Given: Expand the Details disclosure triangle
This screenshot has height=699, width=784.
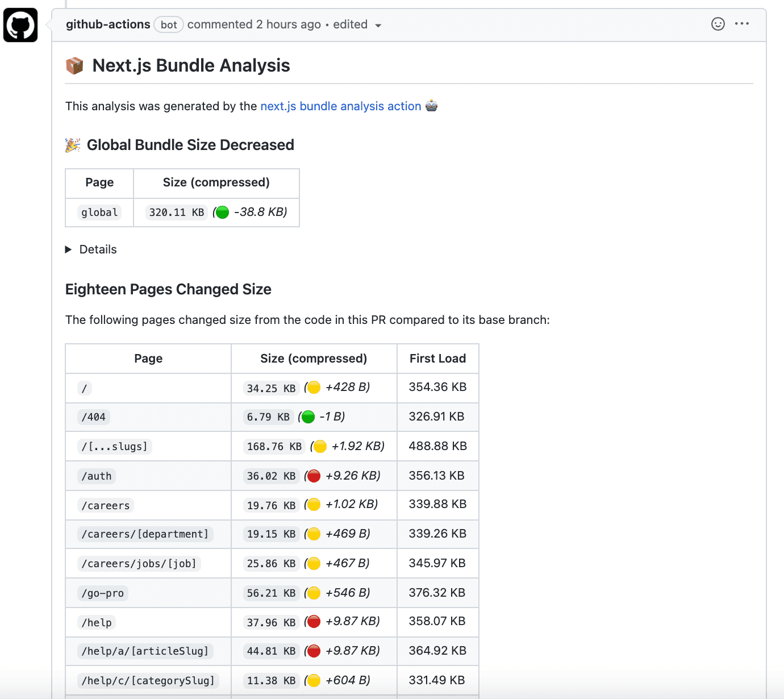Looking at the screenshot, I should point(68,249).
